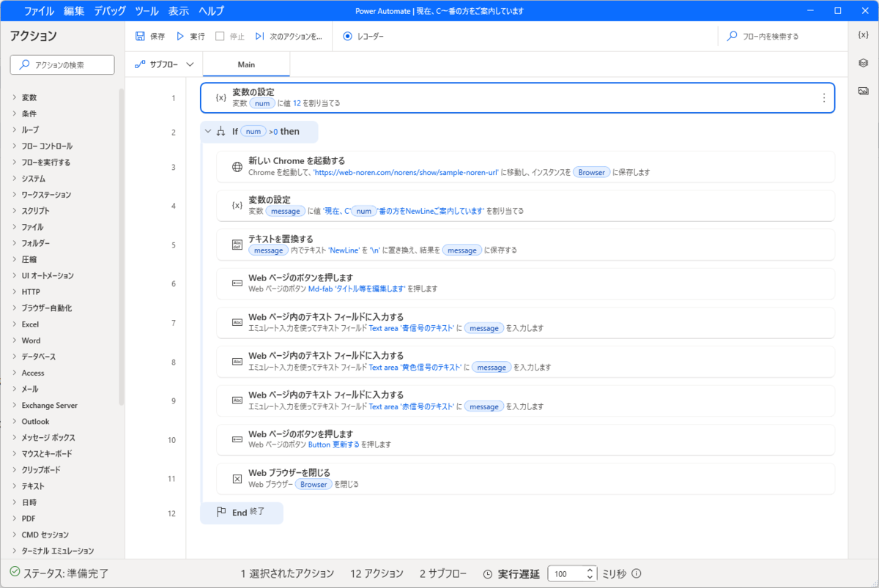Click Text area '赤信号のテキスト' link
Image resolution: width=879 pixels, height=588 pixels.
[412, 406]
